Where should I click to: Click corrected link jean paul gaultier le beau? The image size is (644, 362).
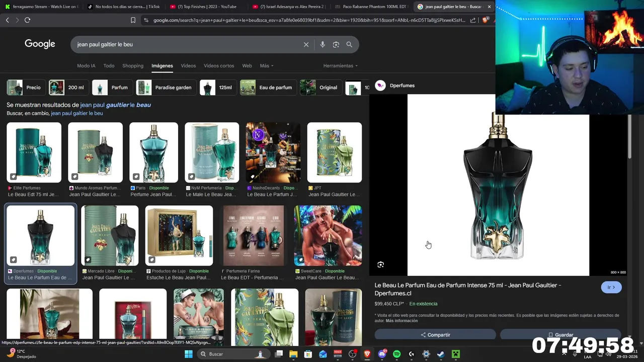(x=116, y=105)
